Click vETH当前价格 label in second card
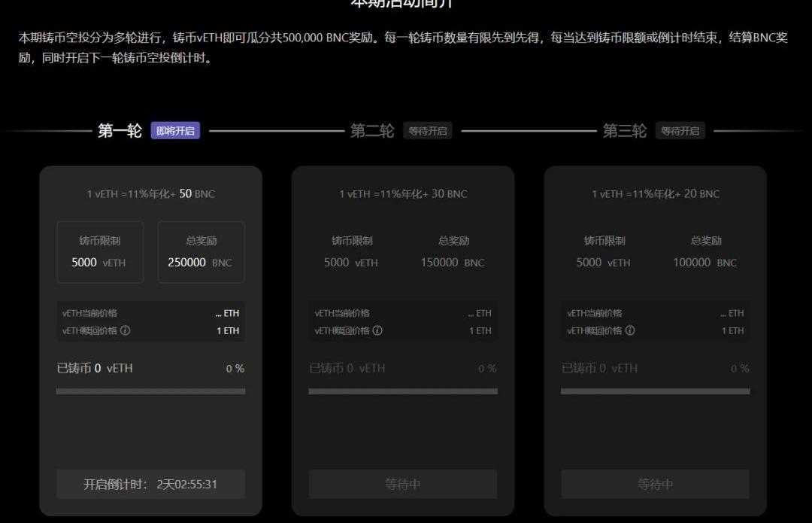 (342, 313)
